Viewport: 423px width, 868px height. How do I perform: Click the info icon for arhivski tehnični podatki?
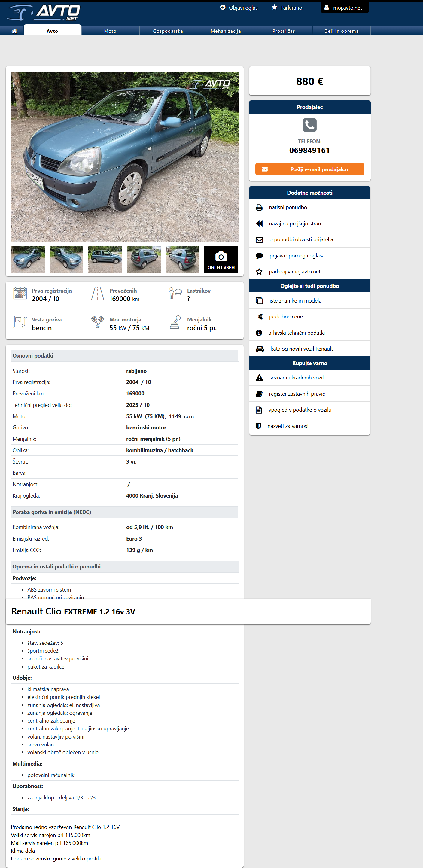[259, 333]
